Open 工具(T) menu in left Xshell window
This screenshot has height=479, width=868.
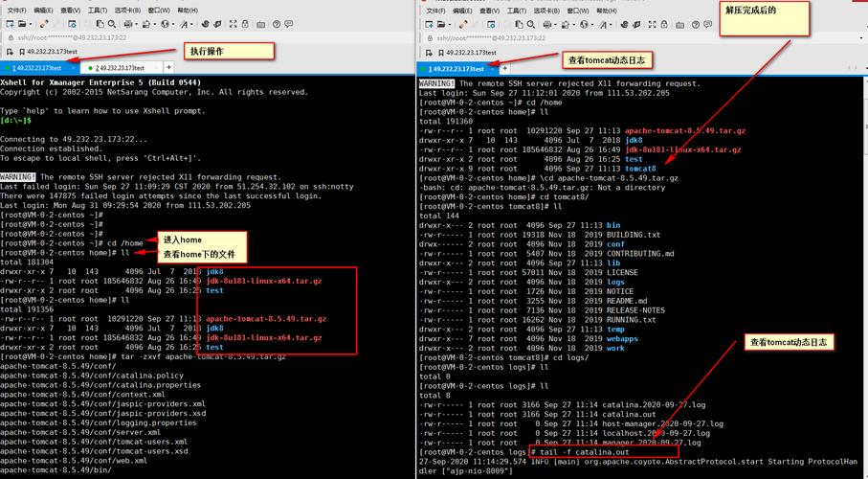point(98,11)
